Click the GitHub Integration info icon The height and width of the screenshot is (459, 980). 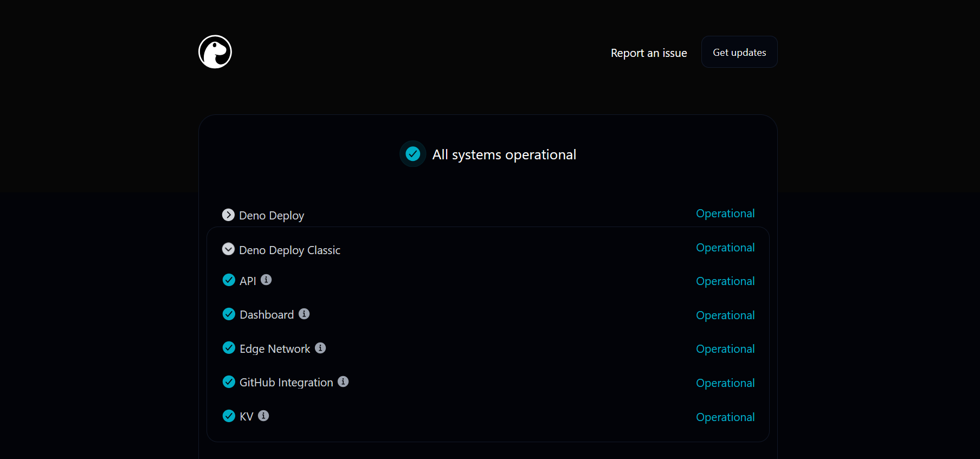click(343, 382)
